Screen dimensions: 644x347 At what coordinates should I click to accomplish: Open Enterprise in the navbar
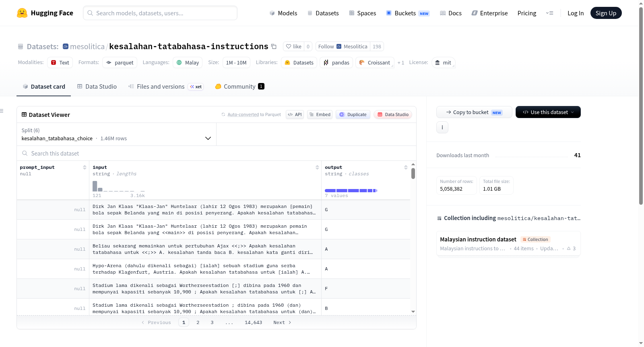(x=489, y=13)
